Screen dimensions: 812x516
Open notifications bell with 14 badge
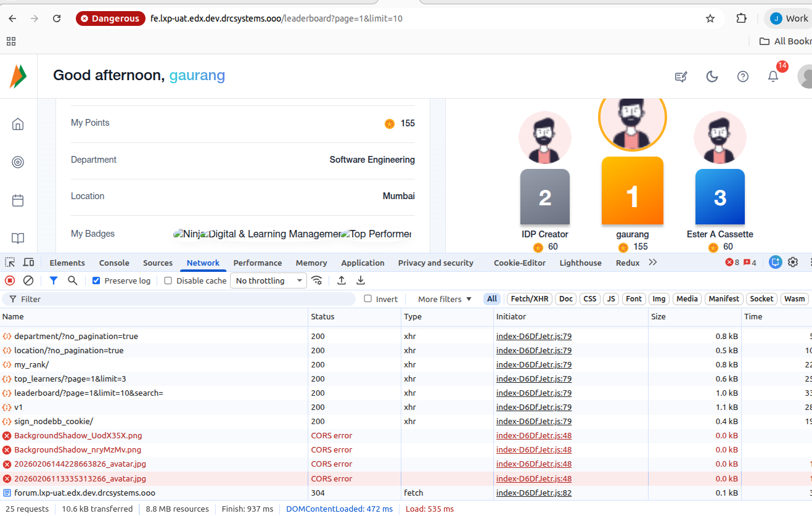coord(773,76)
